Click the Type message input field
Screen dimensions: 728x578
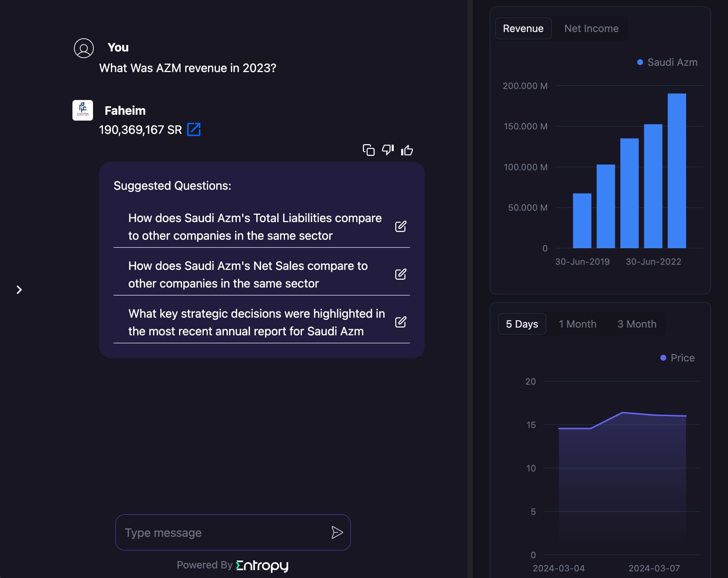[x=233, y=532]
